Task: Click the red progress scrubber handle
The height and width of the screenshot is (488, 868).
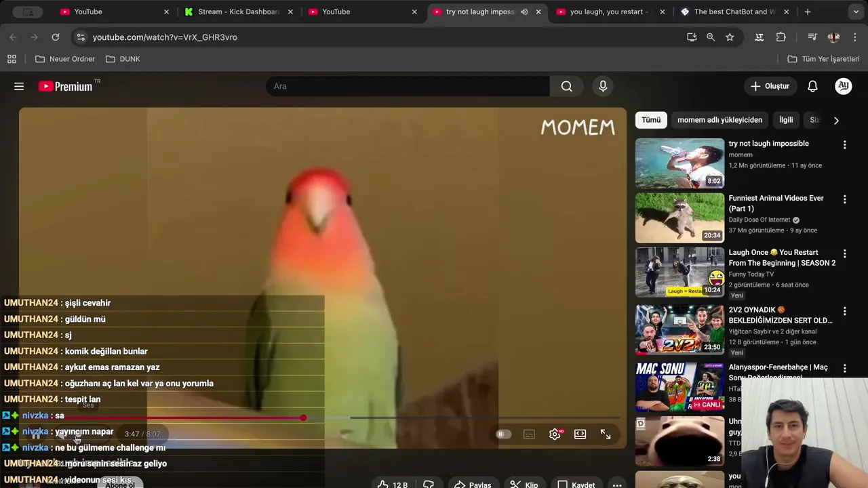Action: point(303,418)
